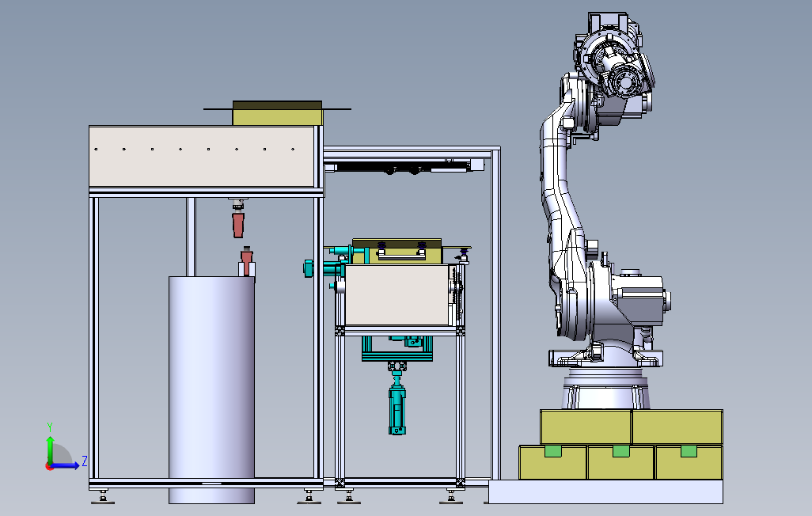Select the top-right yellow box under robot
The width and height of the screenshot is (812, 516).
point(677,427)
